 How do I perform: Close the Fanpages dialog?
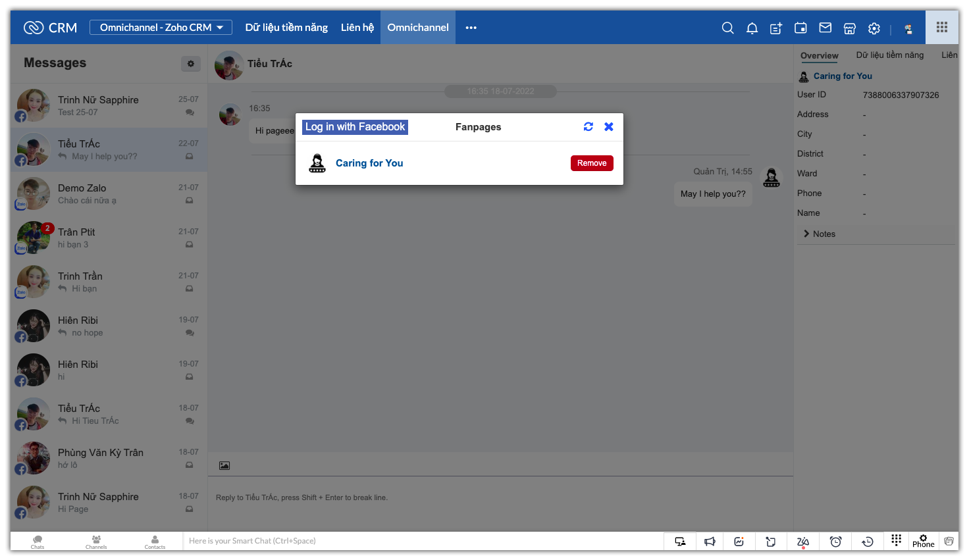click(x=609, y=127)
